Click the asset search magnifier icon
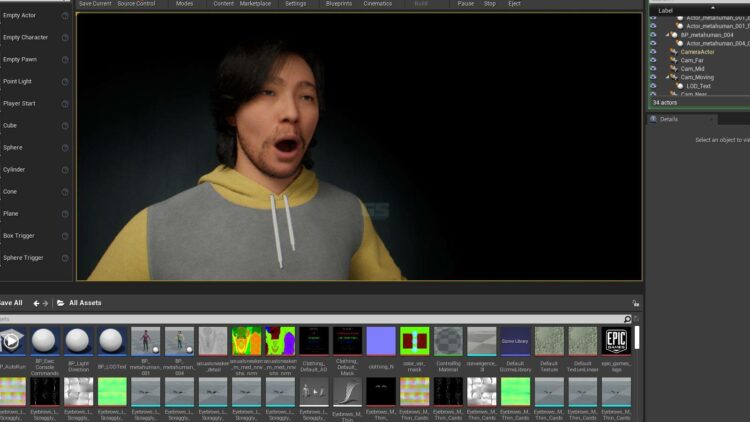The image size is (750, 422). click(x=628, y=319)
